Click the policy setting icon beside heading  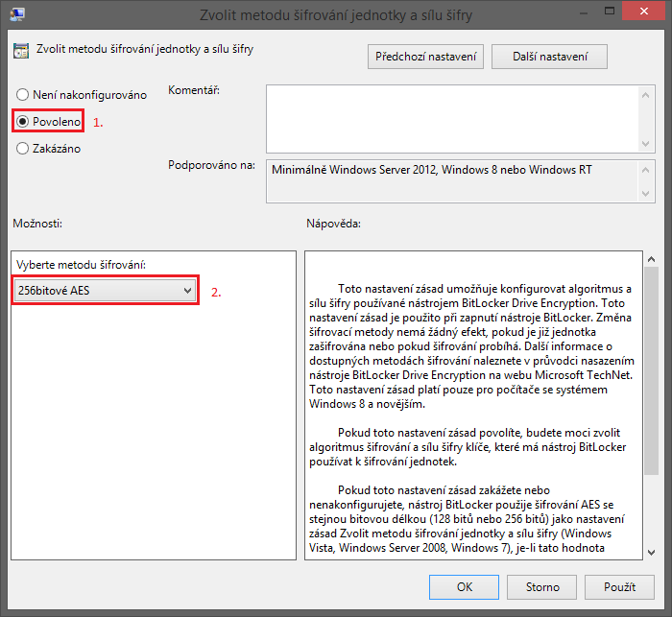point(21,51)
